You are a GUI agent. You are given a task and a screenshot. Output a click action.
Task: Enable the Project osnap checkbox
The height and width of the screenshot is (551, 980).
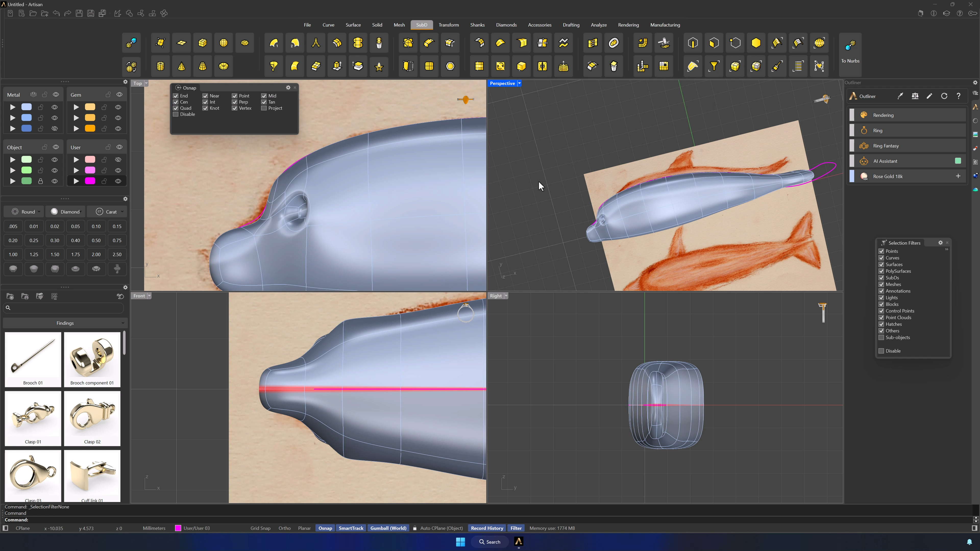click(x=264, y=108)
